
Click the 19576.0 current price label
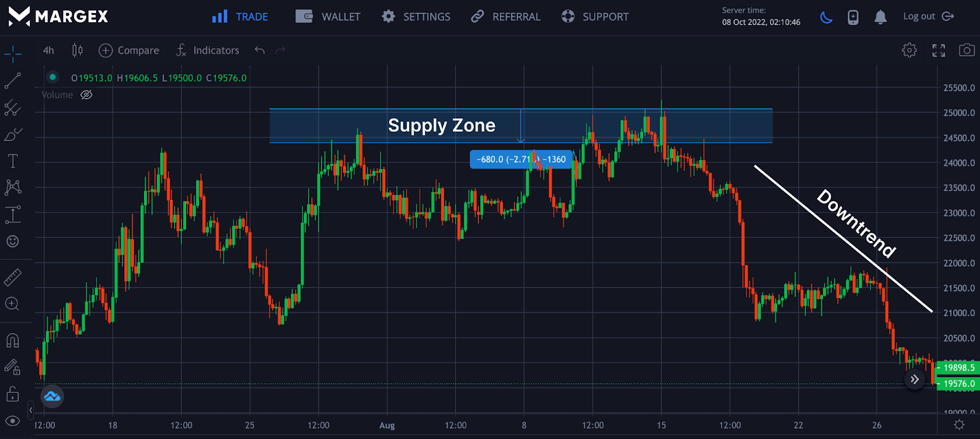959,384
